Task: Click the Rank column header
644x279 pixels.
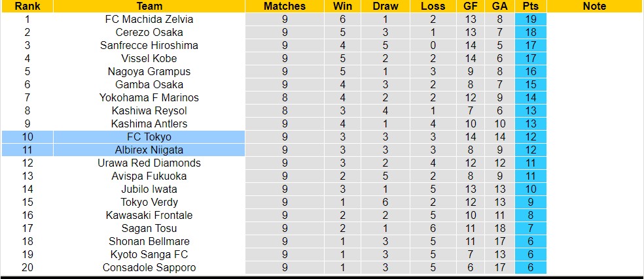Action: (x=27, y=7)
